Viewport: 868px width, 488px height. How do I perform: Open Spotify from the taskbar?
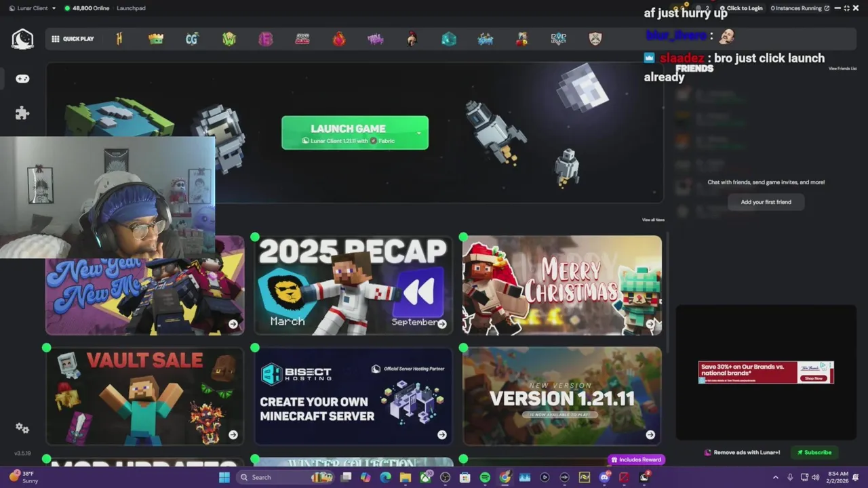click(485, 477)
